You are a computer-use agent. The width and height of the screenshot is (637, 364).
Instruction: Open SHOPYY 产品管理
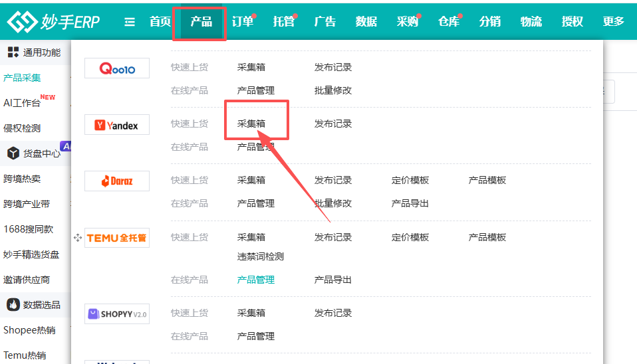click(256, 336)
